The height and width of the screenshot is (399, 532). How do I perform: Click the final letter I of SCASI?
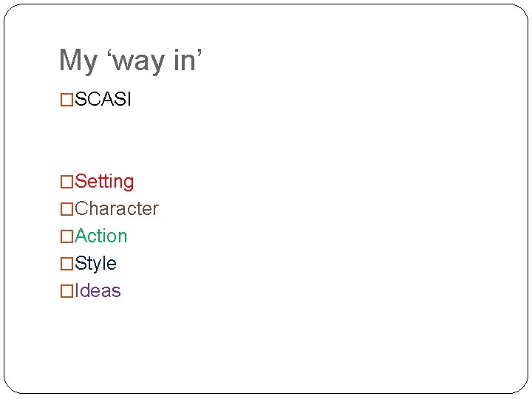point(129,100)
